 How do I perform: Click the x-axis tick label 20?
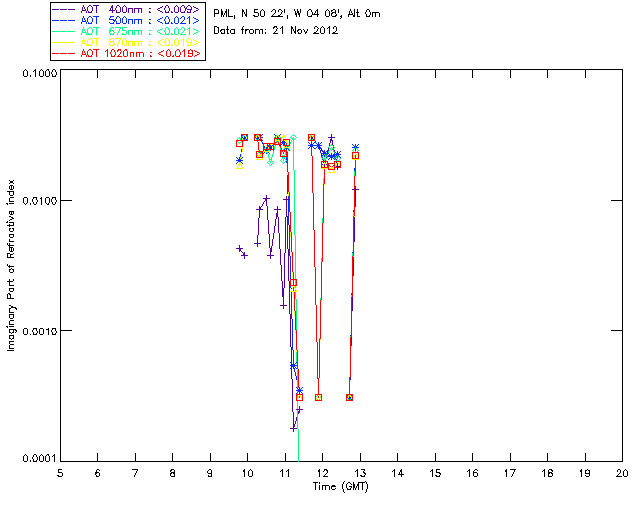pos(622,473)
